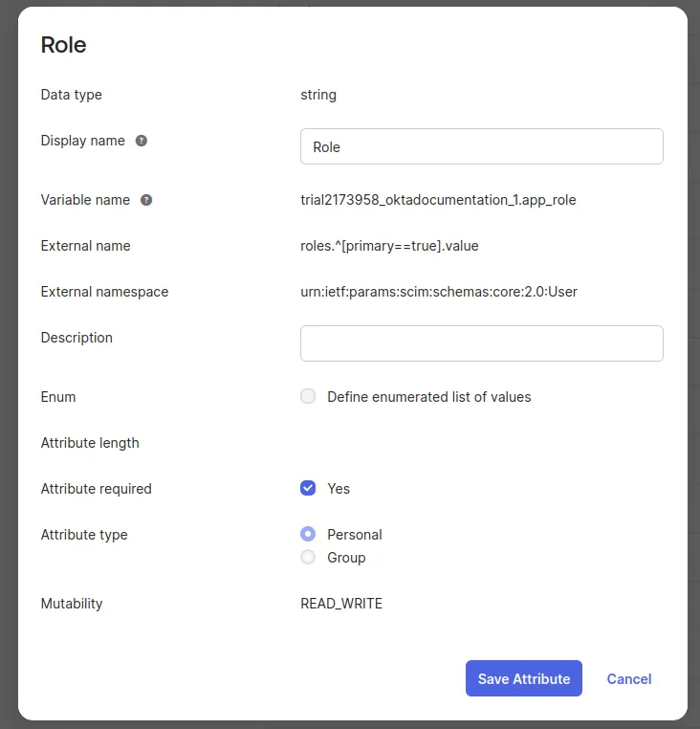Select the Personal attribute type radio
Screen dimensions: 700x729
pos(308,534)
